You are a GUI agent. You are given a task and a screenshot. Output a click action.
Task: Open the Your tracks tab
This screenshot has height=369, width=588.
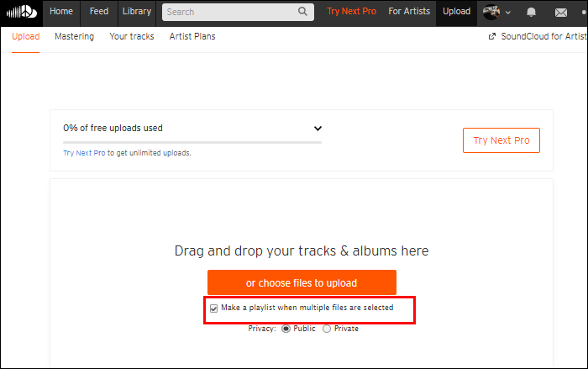(x=132, y=36)
